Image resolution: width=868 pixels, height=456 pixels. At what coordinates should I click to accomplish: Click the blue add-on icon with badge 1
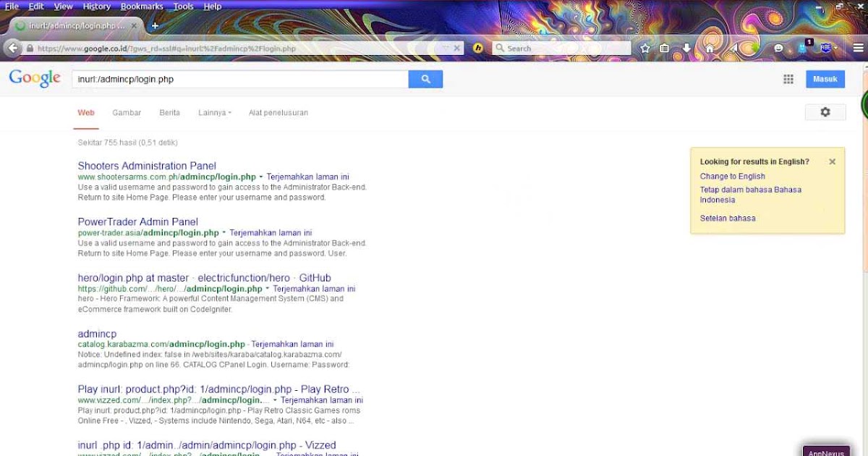point(801,48)
